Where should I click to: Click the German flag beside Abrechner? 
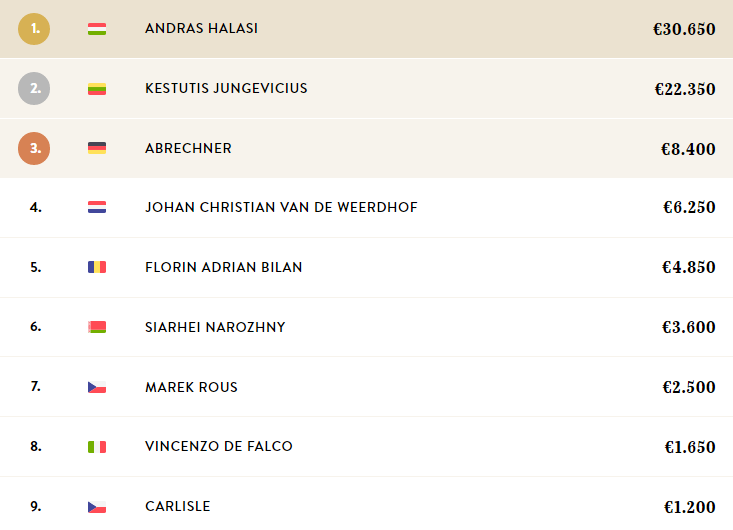pos(97,148)
